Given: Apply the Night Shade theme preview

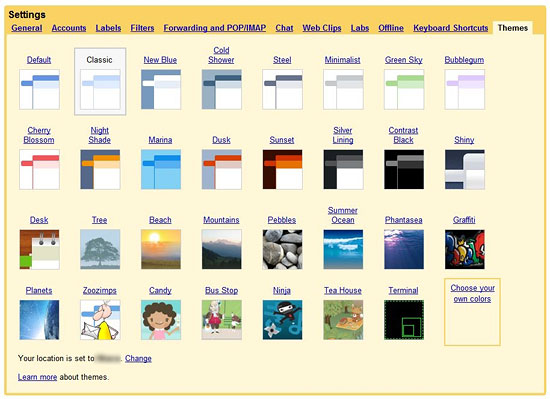Looking at the screenshot, I should click(100, 169).
